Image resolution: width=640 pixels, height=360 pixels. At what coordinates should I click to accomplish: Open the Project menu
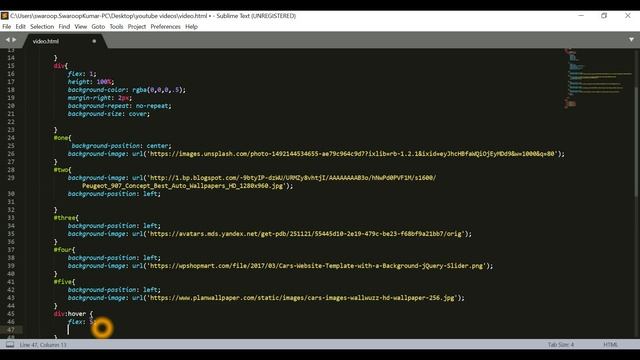coord(137,27)
